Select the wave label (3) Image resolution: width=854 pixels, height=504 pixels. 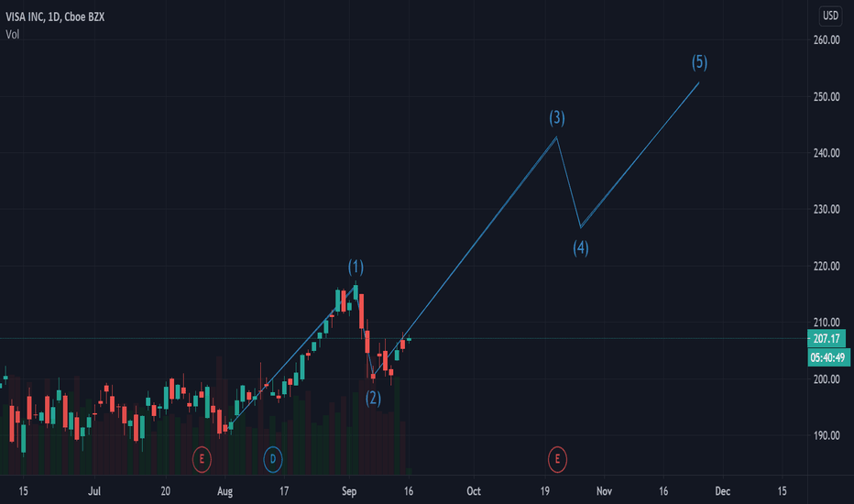click(x=556, y=117)
